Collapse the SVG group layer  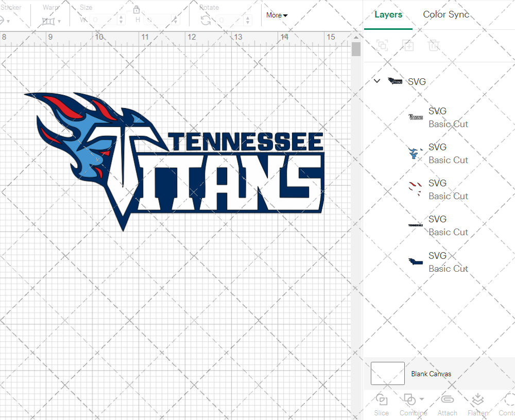pos(377,81)
